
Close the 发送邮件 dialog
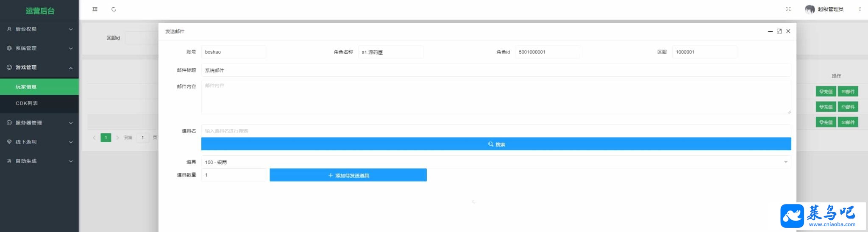(788, 31)
